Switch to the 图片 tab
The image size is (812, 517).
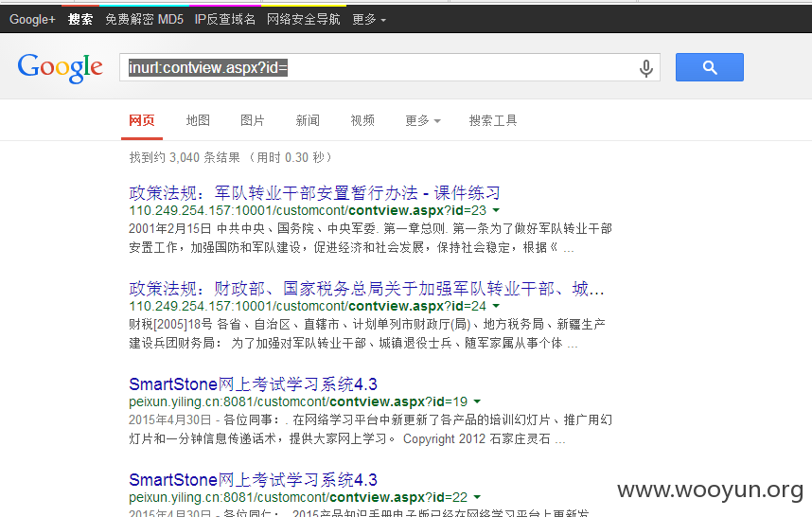(252, 120)
